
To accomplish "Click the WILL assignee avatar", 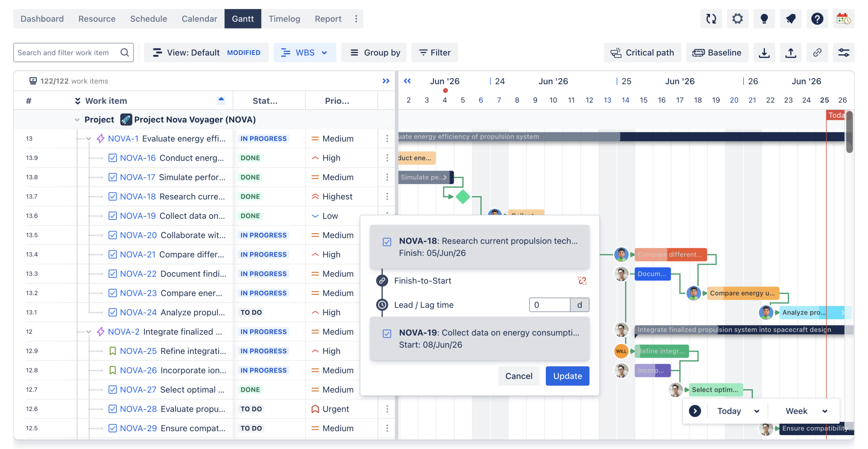I will pyautogui.click(x=621, y=351).
